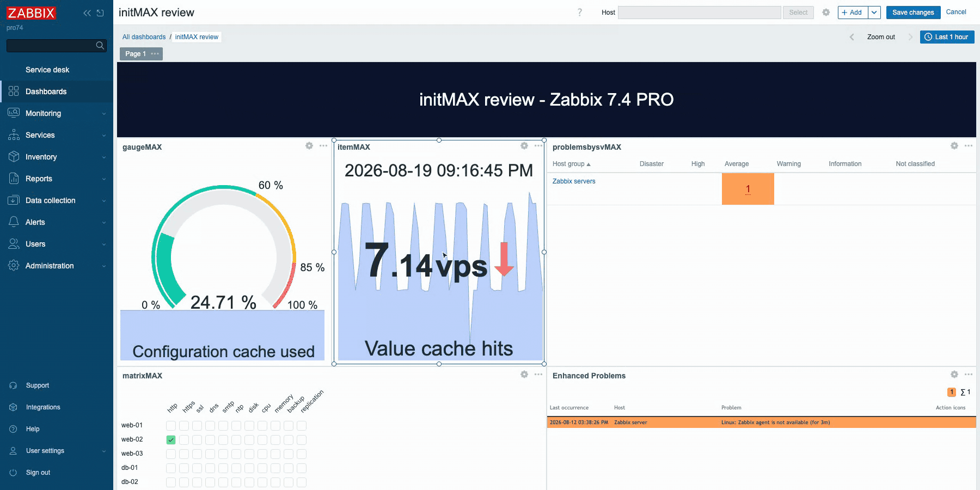The image size is (980, 490).
Task: Expand the Reports menu
Action: click(57, 179)
